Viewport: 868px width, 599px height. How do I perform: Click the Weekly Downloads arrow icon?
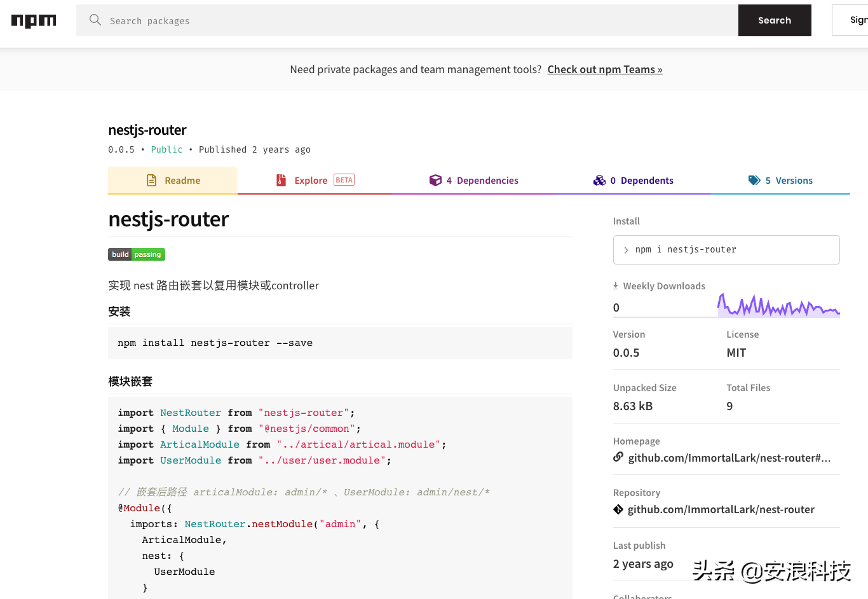coord(616,286)
